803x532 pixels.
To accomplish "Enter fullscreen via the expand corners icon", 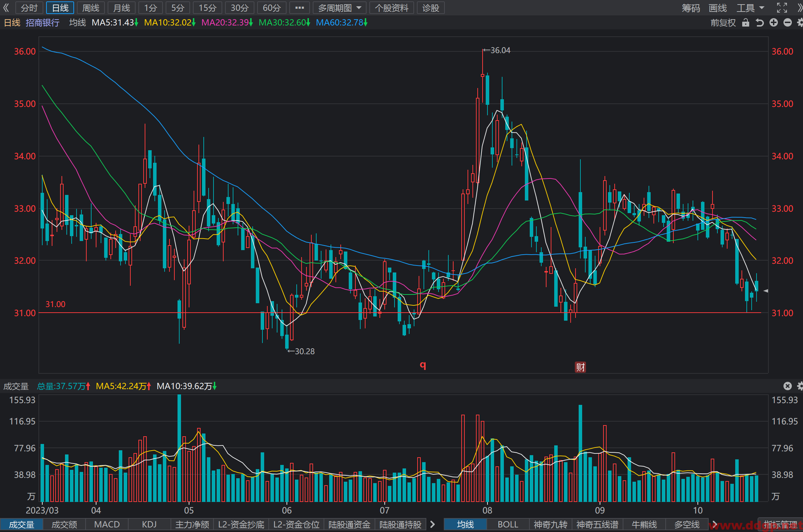I will pyautogui.click(x=782, y=8).
